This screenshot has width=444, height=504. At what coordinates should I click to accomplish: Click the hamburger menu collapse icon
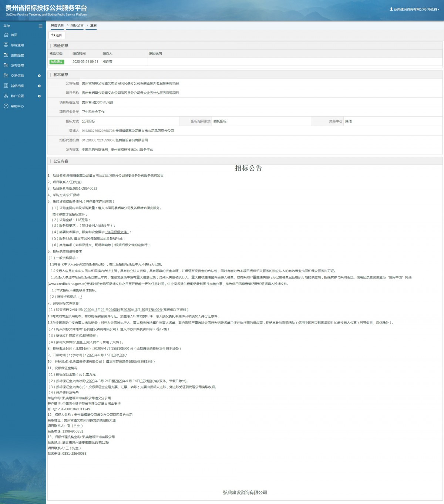click(41, 26)
